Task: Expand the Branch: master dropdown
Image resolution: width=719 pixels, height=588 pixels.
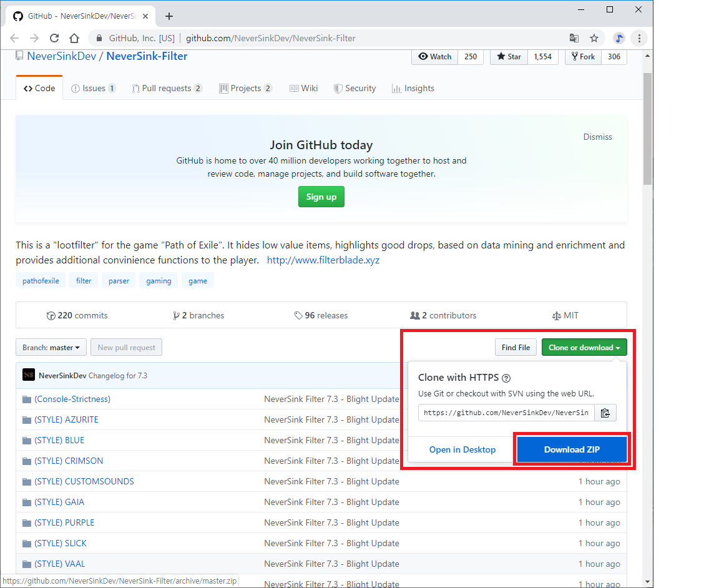Action: (x=51, y=347)
